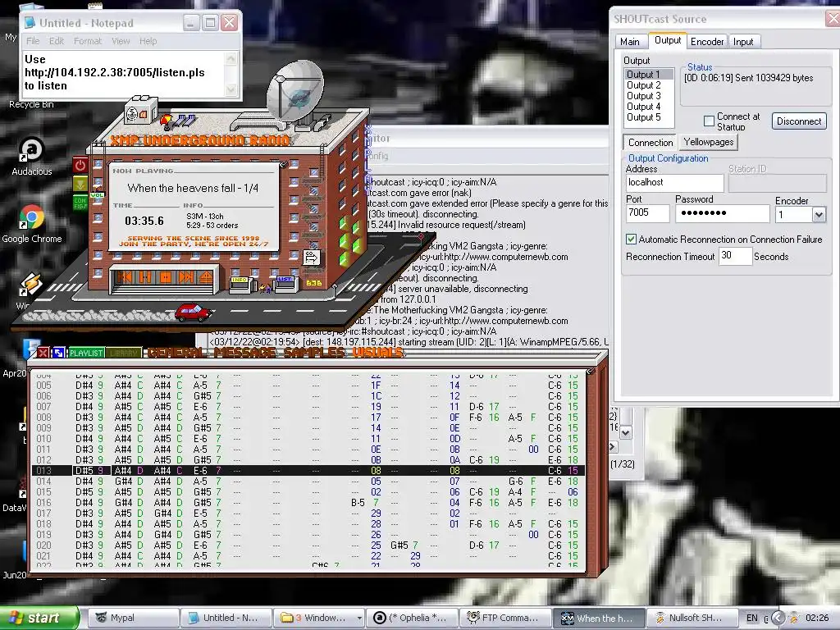Image resolution: width=840 pixels, height=630 pixels.
Task: Click the VOL label on the XMPlay building
Action: pos(97,195)
